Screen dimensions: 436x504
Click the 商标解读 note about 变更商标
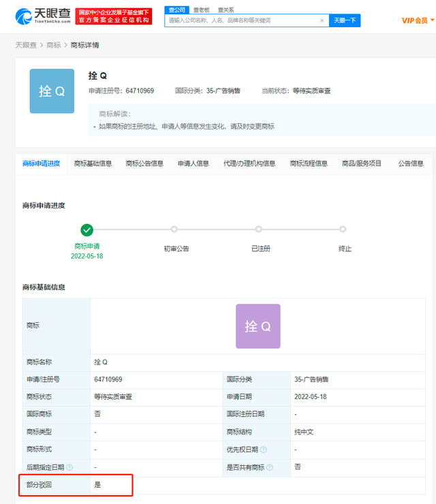(187, 126)
